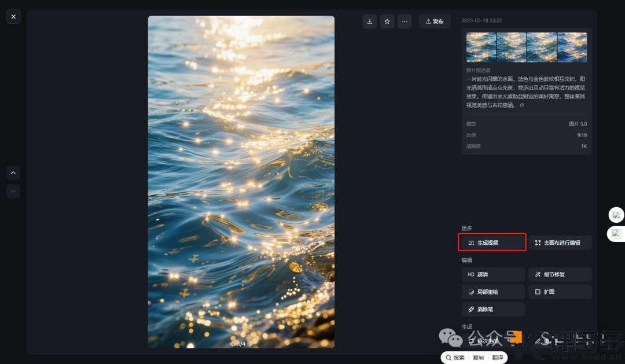Go to next item using down chevron
Image resolution: width=625 pixels, height=364 pixels.
click(x=13, y=191)
